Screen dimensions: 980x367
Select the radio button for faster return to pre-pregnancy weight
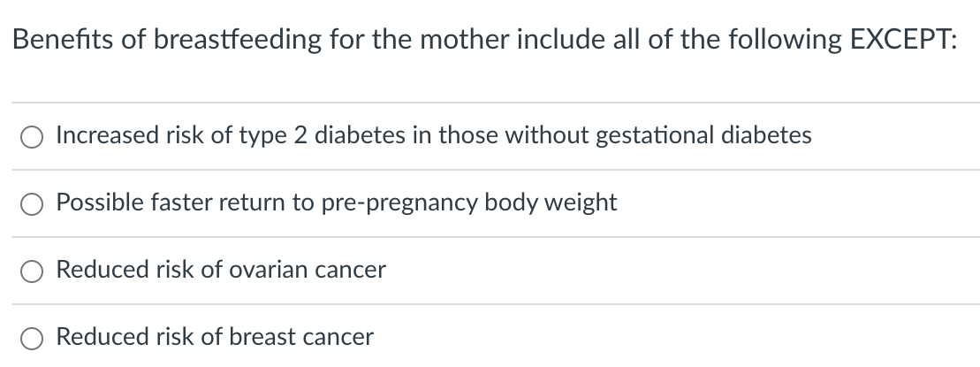[31, 203]
